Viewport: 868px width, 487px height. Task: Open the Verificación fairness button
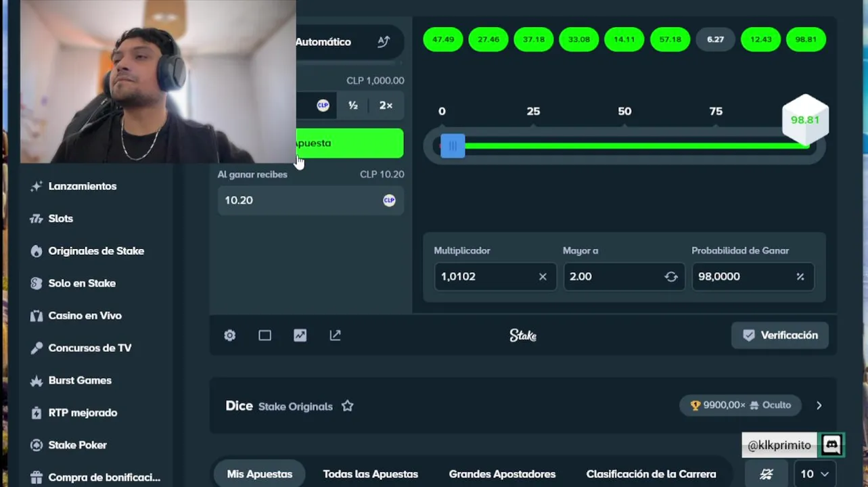(780, 335)
